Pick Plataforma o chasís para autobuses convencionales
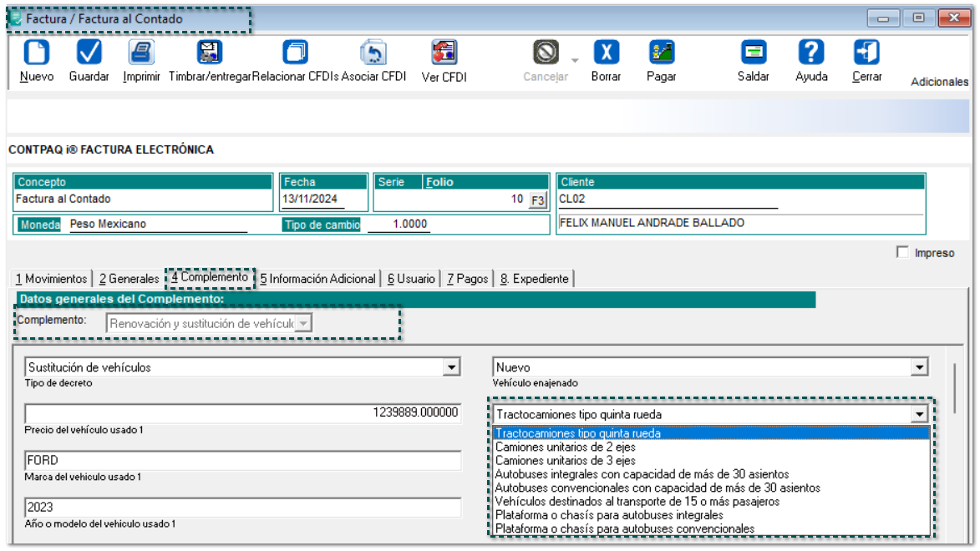 click(711, 528)
